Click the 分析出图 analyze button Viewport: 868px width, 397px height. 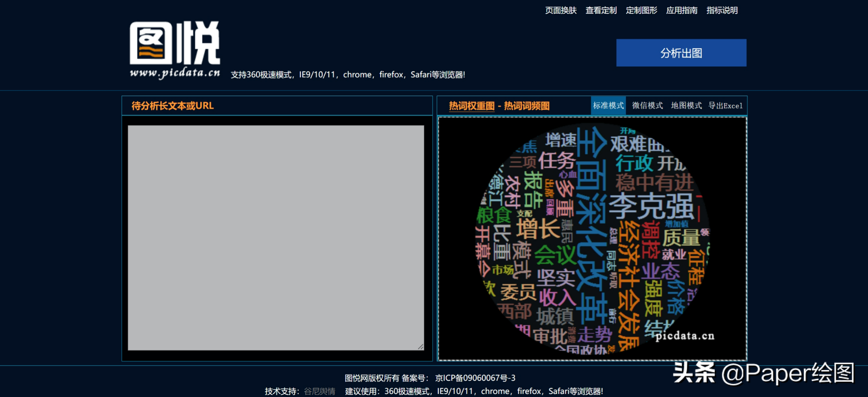pos(681,53)
